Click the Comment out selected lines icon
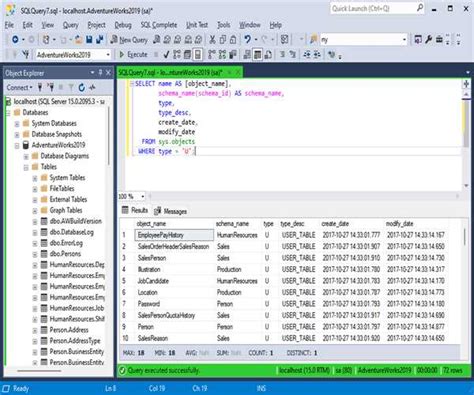The width and height of the screenshot is (474, 395). pos(282,55)
